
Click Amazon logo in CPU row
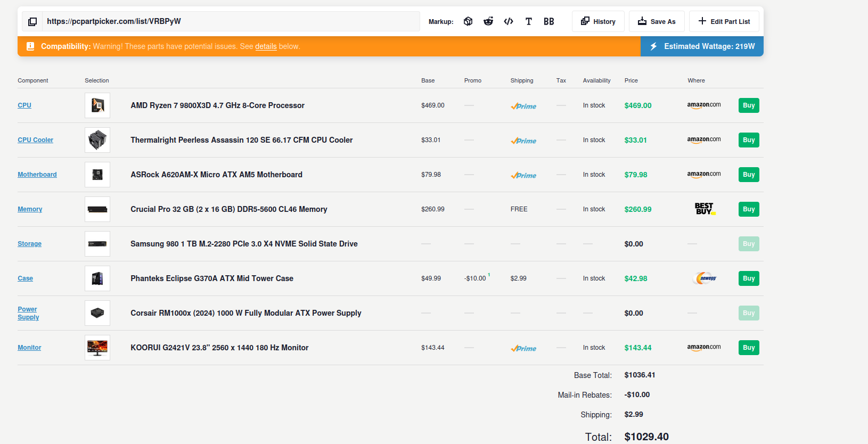tap(704, 105)
